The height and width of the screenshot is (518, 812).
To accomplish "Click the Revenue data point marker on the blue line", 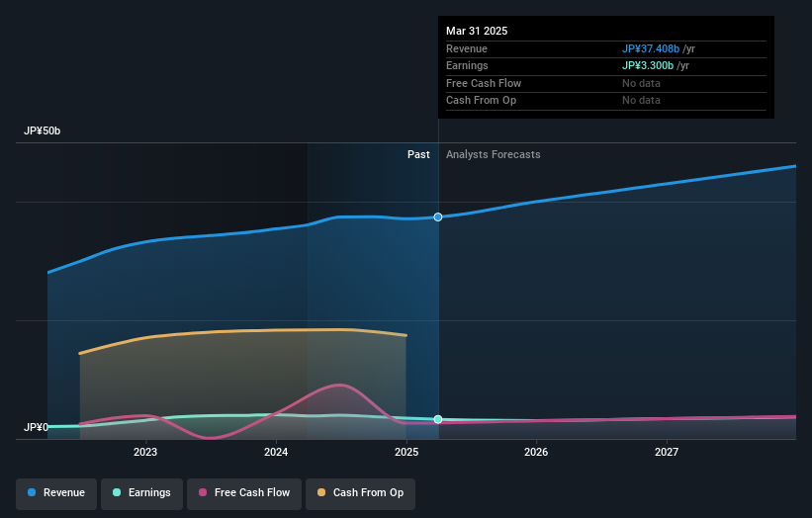I will click(x=438, y=217).
